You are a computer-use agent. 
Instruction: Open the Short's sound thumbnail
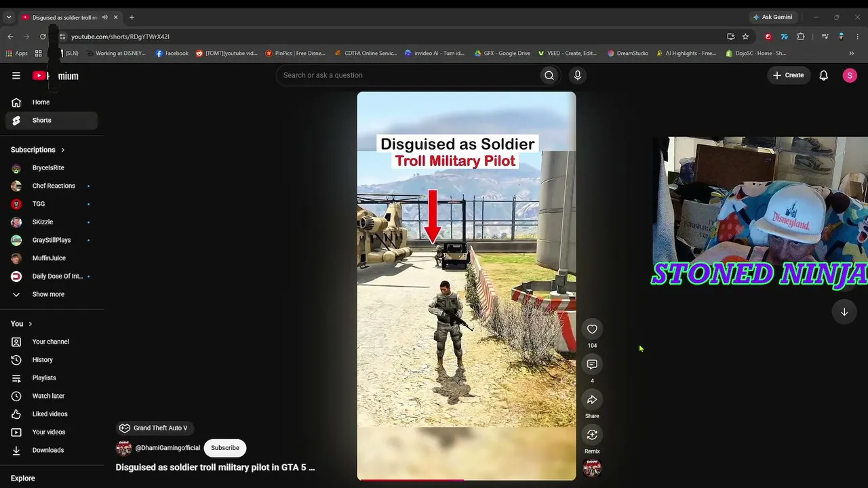pyautogui.click(x=592, y=468)
